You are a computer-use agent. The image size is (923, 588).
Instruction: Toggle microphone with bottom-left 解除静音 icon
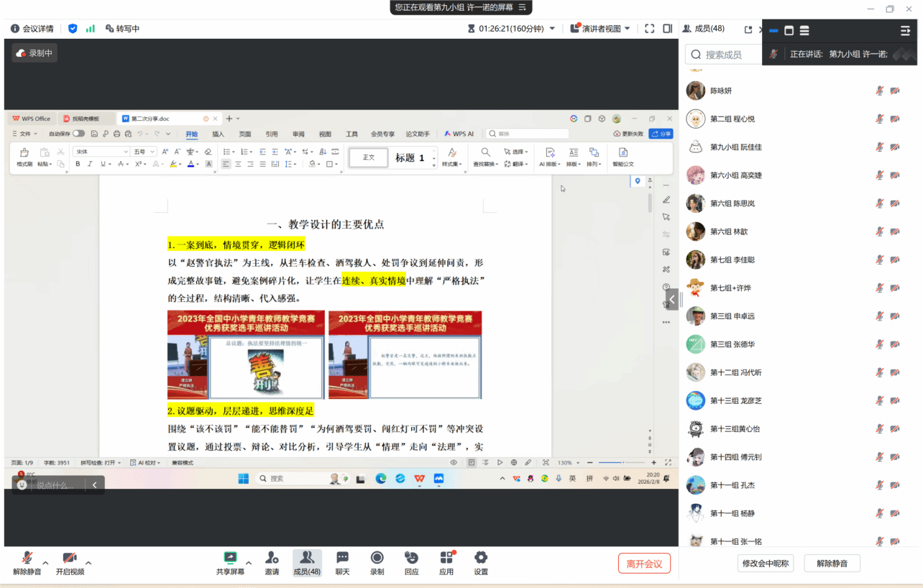27,563
